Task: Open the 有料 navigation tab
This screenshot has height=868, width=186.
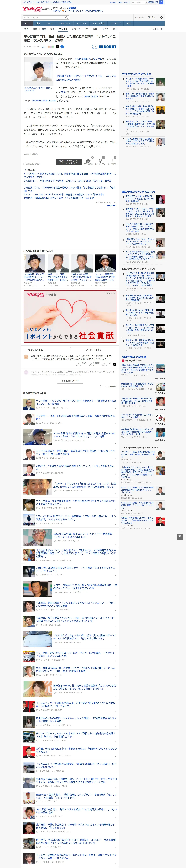Action: point(129,24)
